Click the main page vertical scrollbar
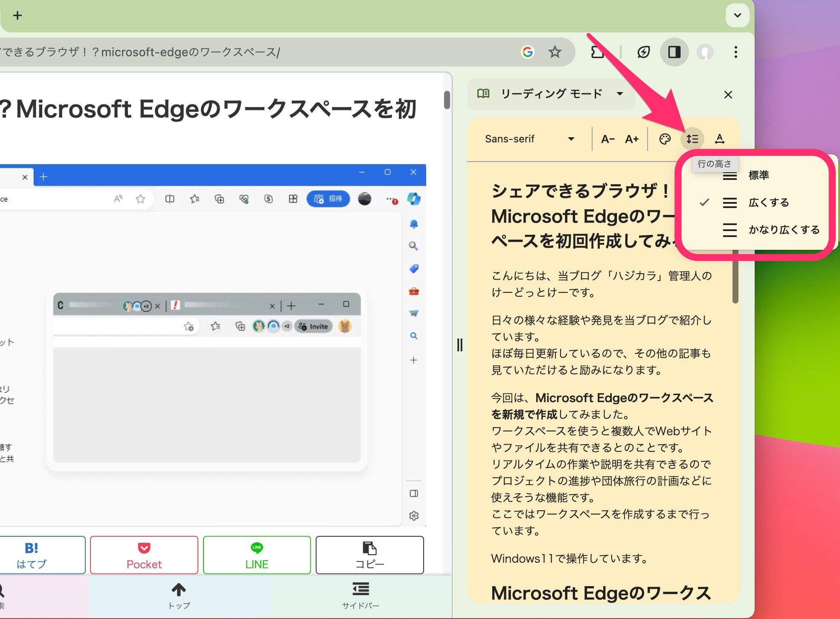 [x=447, y=100]
